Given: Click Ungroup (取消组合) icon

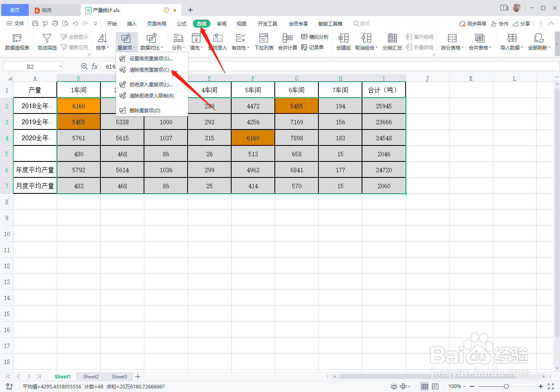Looking at the screenshot, I should pyautogui.click(x=366, y=42).
